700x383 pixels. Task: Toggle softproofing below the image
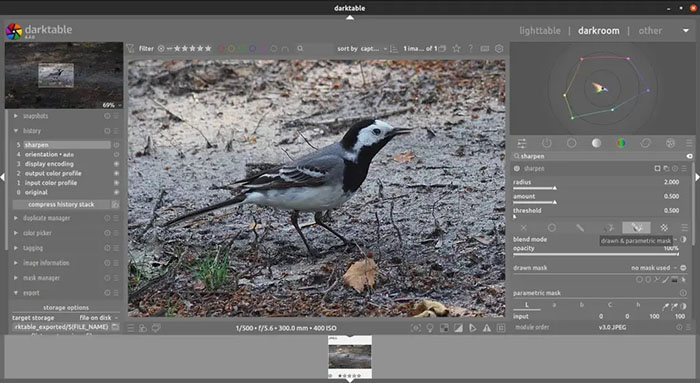pyautogui.click(x=473, y=328)
